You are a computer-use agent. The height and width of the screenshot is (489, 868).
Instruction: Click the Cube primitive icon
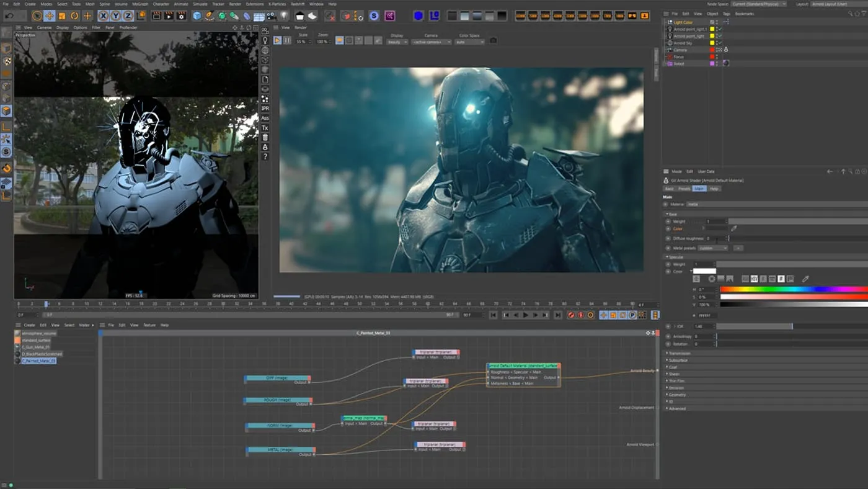197,16
